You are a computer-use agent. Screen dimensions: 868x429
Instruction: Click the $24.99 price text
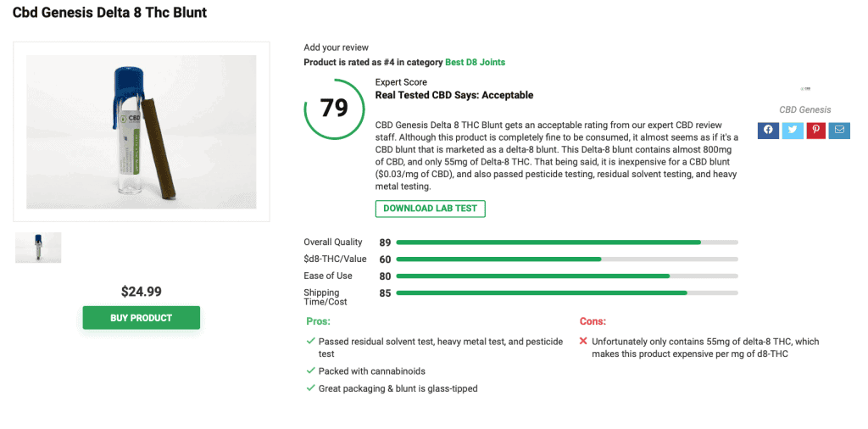click(142, 292)
